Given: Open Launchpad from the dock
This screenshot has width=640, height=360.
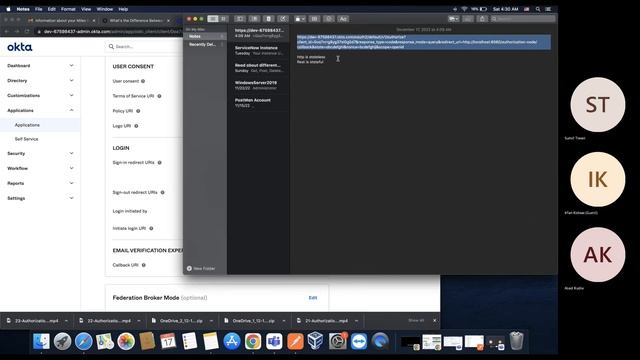Looking at the screenshot, I should pos(62,341).
